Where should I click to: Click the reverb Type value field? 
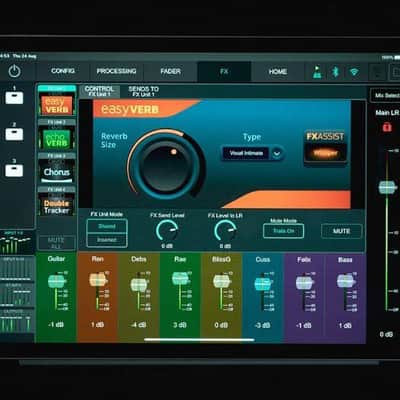tap(246, 153)
